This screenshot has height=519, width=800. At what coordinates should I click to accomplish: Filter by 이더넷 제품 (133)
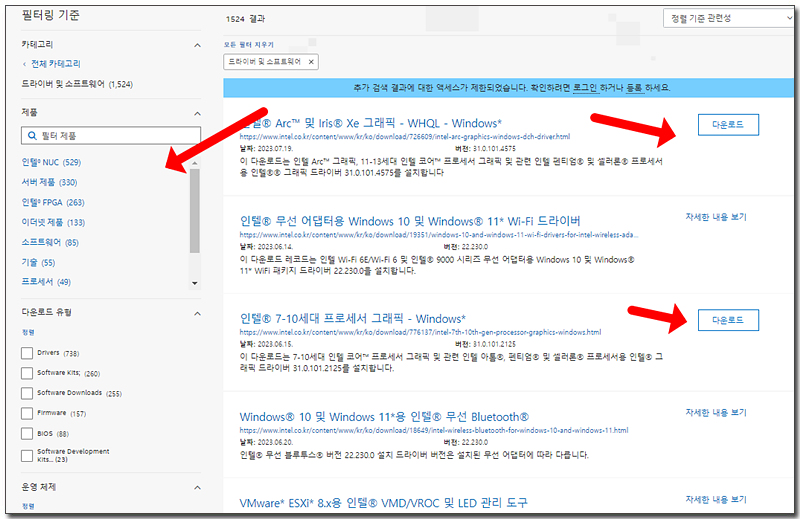(53, 222)
